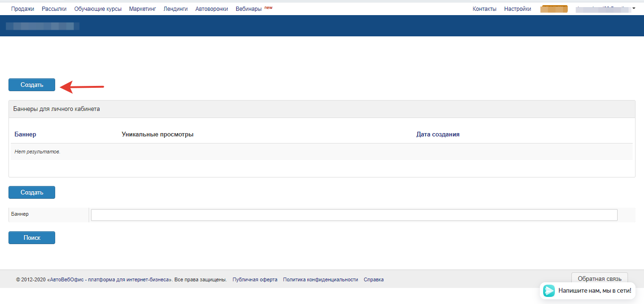Open the chat widget play icon
The width and height of the screenshot is (644, 304).
[x=549, y=290]
